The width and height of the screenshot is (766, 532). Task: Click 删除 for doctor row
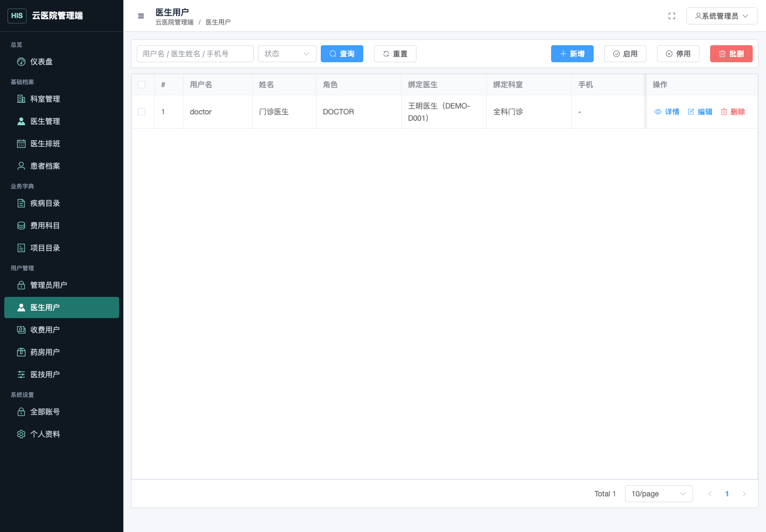coord(733,112)
